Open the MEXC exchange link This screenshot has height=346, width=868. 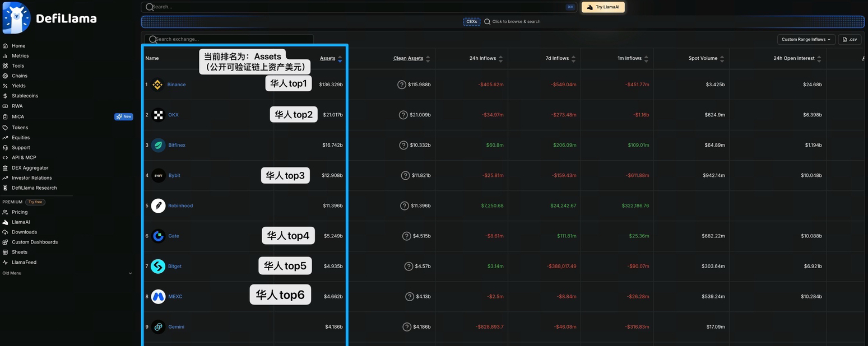175,296
